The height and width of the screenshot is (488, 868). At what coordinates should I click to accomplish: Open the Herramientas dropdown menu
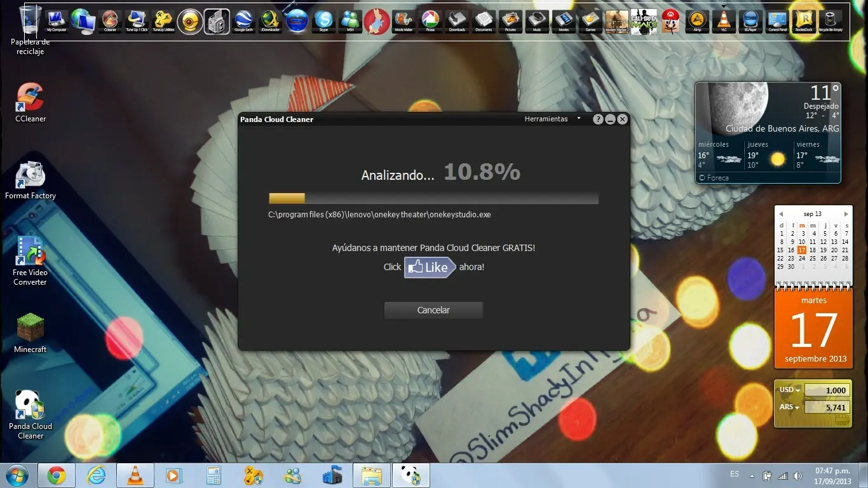(x=552, y=119)
